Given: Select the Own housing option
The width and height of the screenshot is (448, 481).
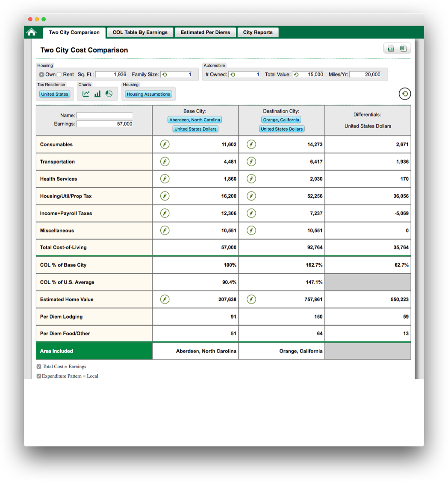Looking at the screenshot, I should click(x=41, y=75).
